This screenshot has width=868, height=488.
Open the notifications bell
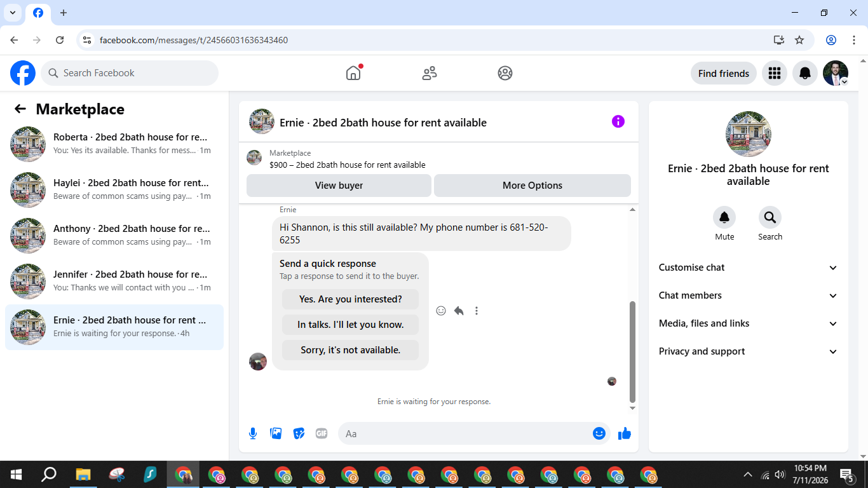(x=805, y=73)
